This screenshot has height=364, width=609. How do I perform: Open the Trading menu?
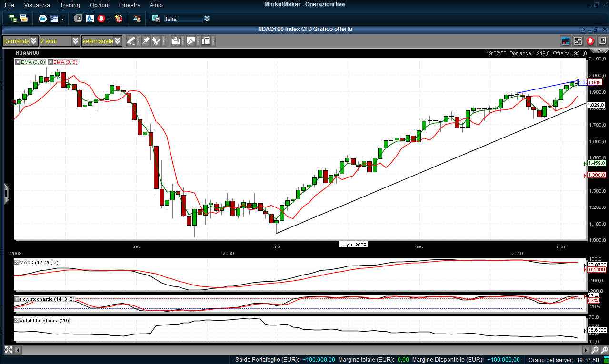coord(70,5)
